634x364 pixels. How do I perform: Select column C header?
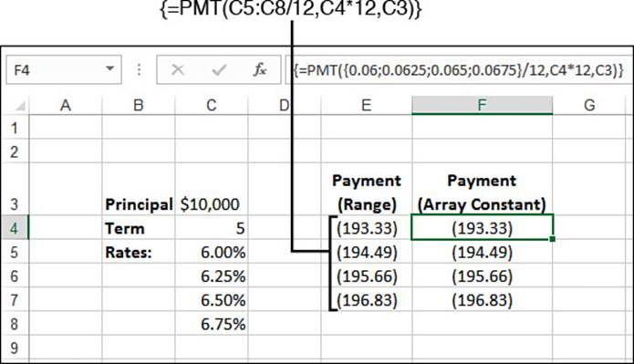click(x=212, y=106)
